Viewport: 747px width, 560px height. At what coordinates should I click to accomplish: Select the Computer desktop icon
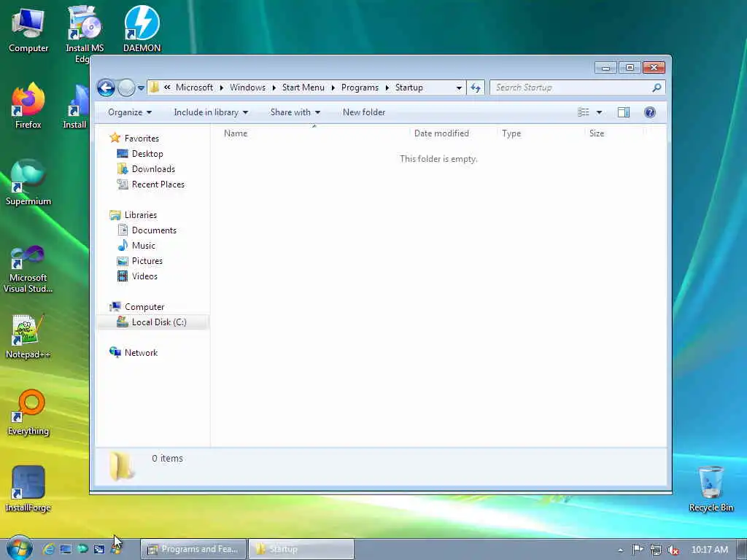tap(28, 30)
